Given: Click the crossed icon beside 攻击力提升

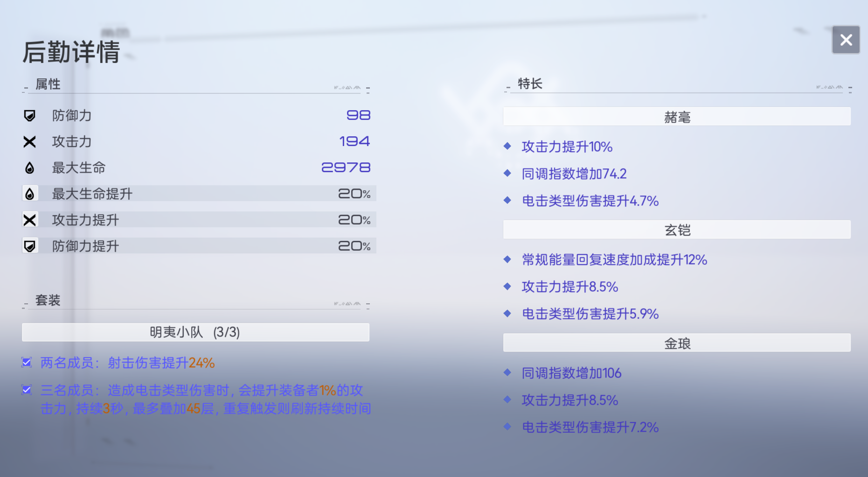Looking at the screenshot, I should pyautogui.click(x=30, y=220).
